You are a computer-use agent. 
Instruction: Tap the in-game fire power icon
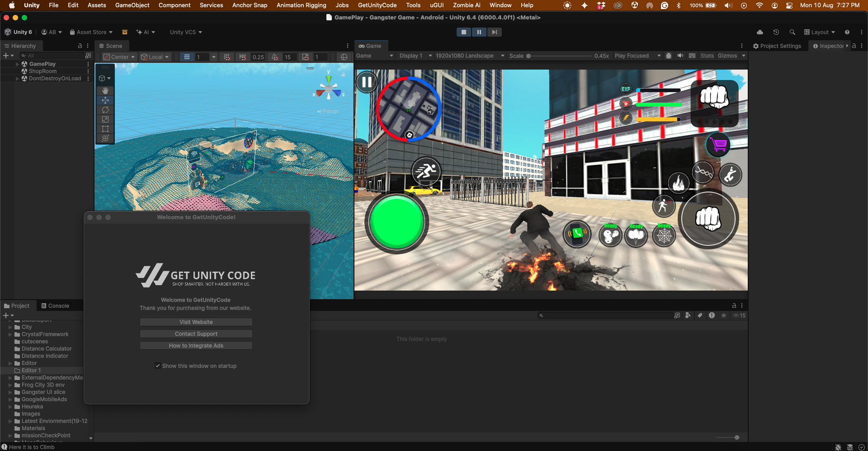click(x=679, y=183)
